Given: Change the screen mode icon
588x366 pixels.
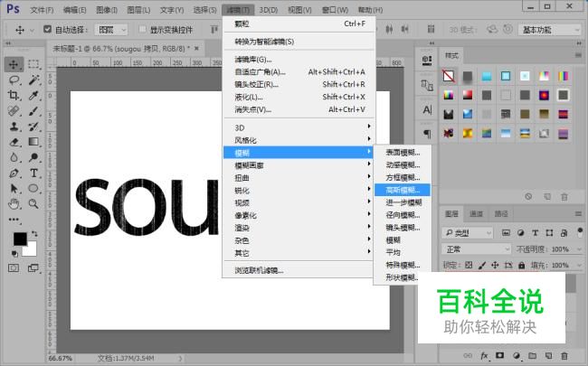Looking at the screenshot, I should [x=33, y=267].
